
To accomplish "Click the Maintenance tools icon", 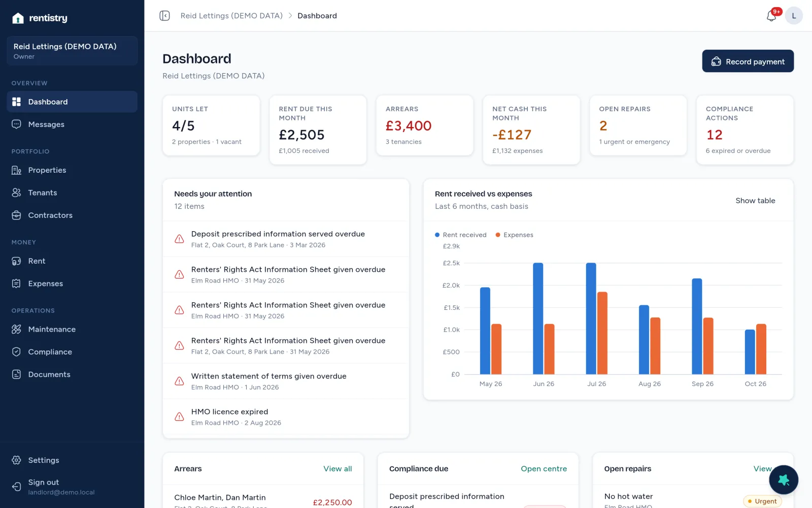I will (x=17, y=329).
